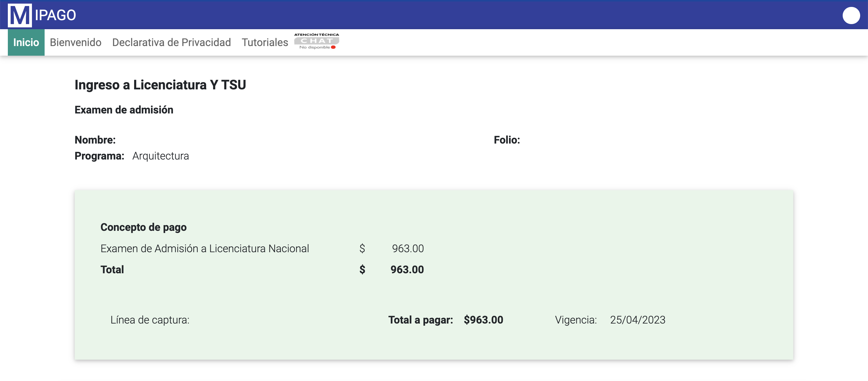Click the 'Examen de admisión' subtitle

[124, 110]
